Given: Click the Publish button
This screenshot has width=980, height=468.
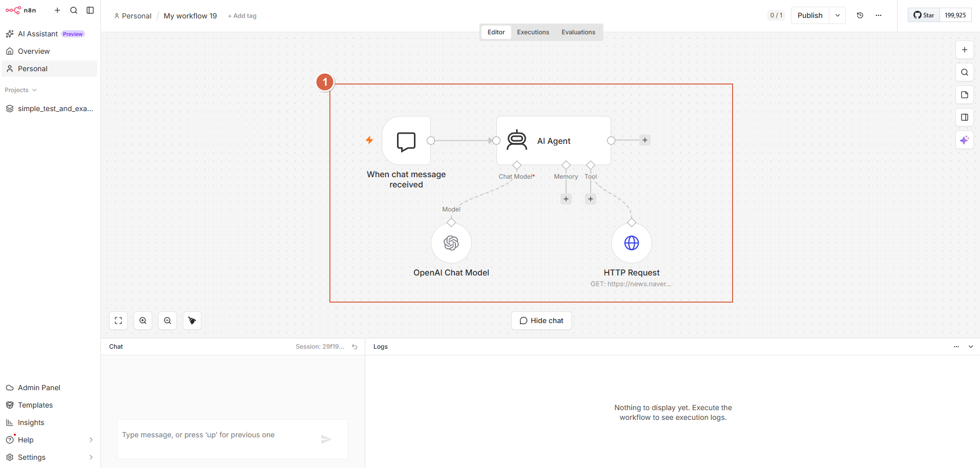Looking at the screenshot, I should (810, 15).
